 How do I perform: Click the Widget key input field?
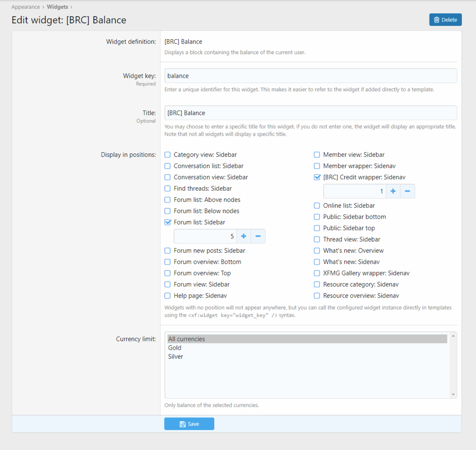pos(310,76)
